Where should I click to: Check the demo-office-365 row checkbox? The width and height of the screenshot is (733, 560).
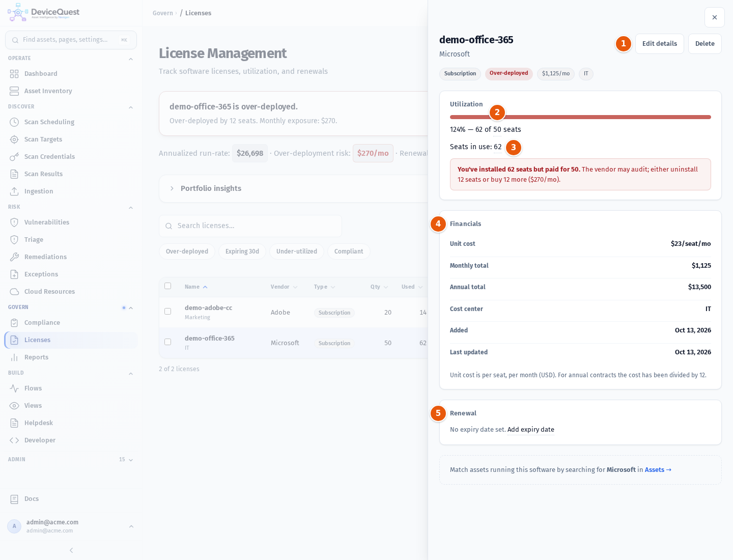pos(168,342)
